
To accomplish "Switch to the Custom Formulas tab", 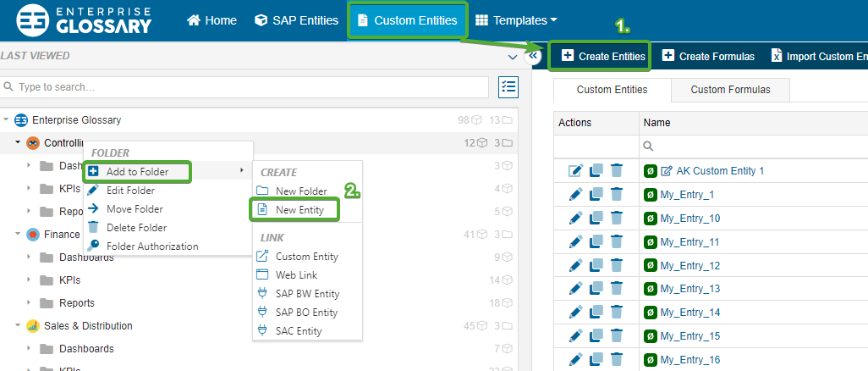I will pyautogui.click(x=730, y=90).
